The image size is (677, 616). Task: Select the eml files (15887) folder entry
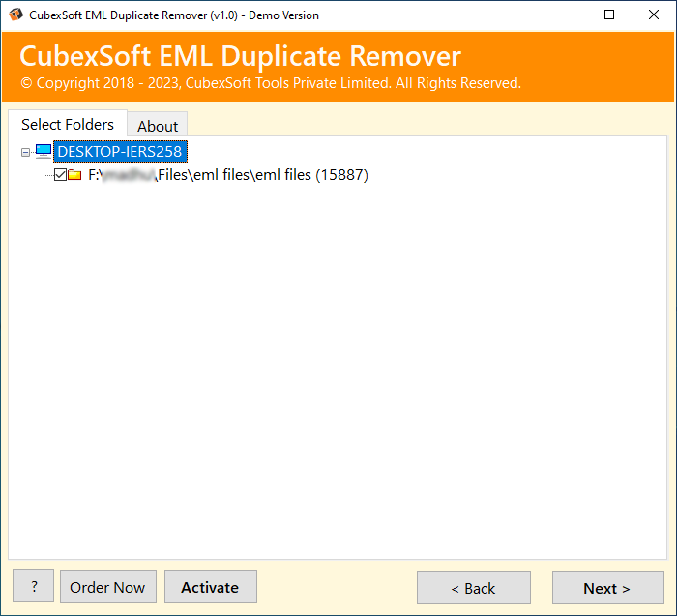[227, 175]
